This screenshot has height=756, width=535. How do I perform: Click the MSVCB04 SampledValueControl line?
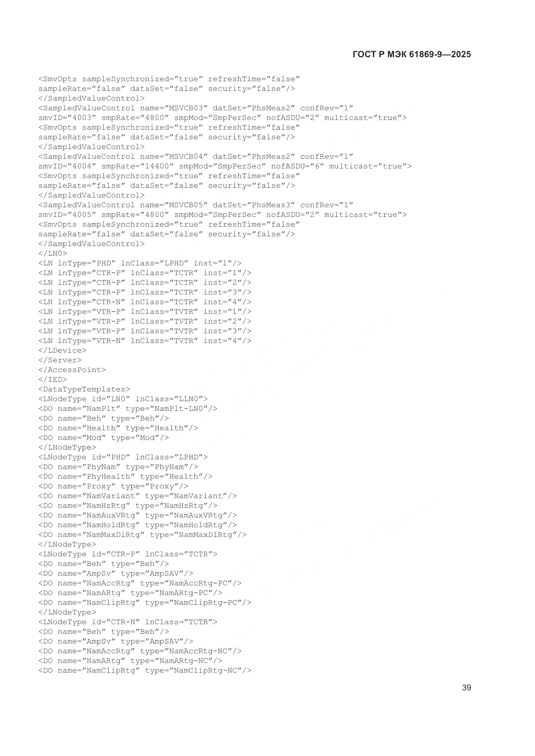point(196,156)
